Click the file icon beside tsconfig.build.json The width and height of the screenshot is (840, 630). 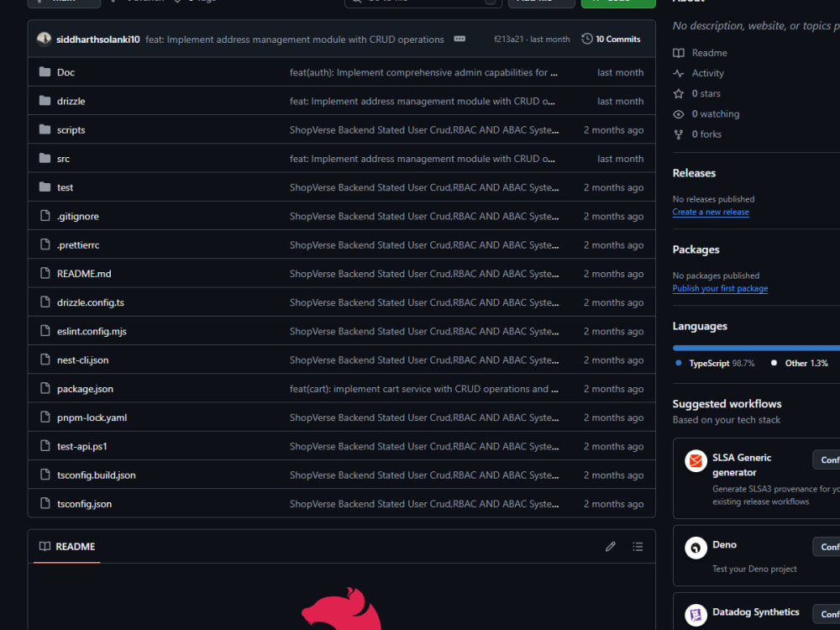[45, 475]
